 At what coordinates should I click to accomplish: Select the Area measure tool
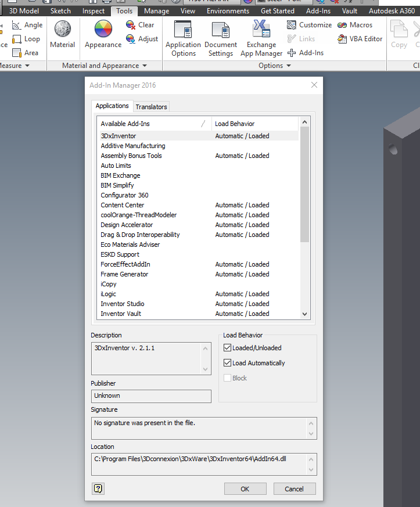[x=25, y=53]
